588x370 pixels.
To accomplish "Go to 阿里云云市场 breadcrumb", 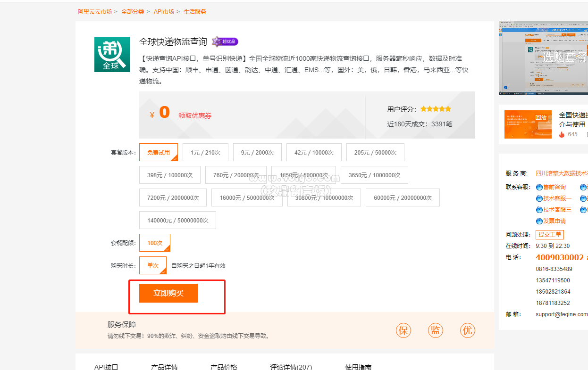I will pyautogui.click(x=95, y=11).
